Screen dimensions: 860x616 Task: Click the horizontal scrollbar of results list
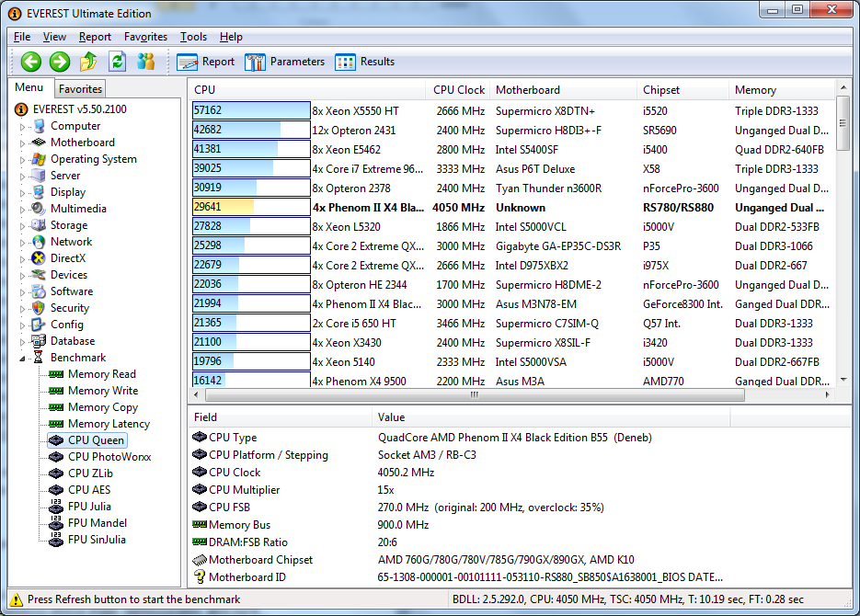pyautogui.click(x=475, y=395)
